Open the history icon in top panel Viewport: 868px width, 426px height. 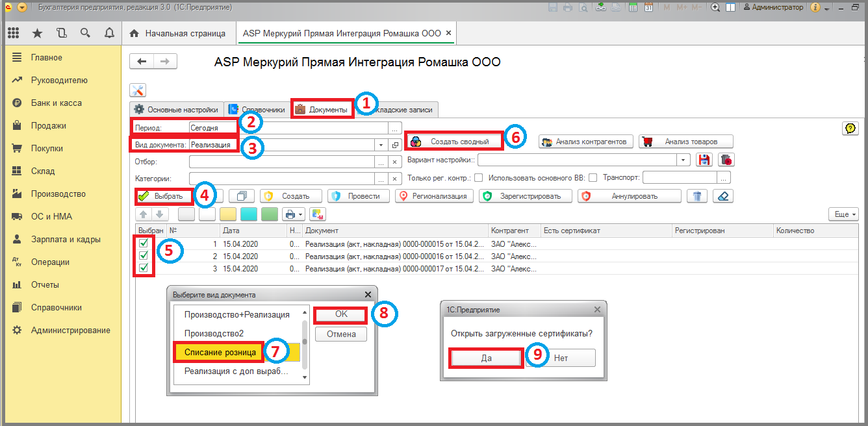click(x=61, y=33)
